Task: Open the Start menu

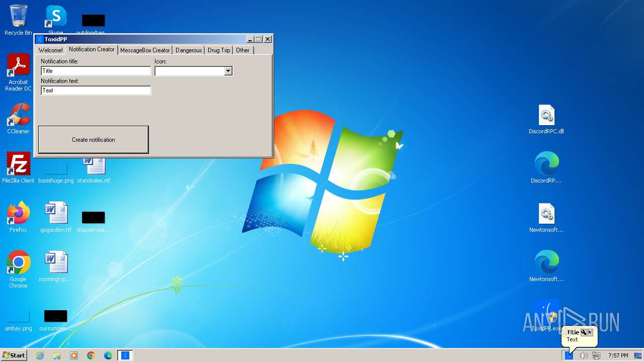Action: [x=14, y=355]
